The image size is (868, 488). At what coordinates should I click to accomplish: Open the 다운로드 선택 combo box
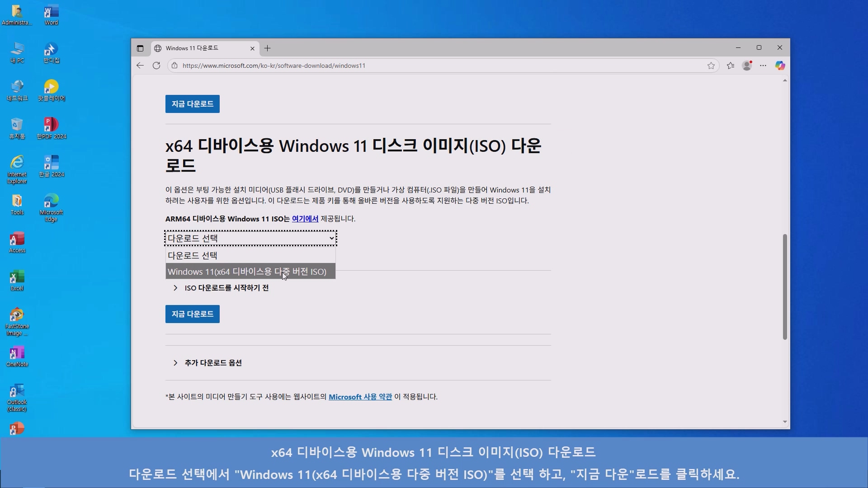click(250, 238)
